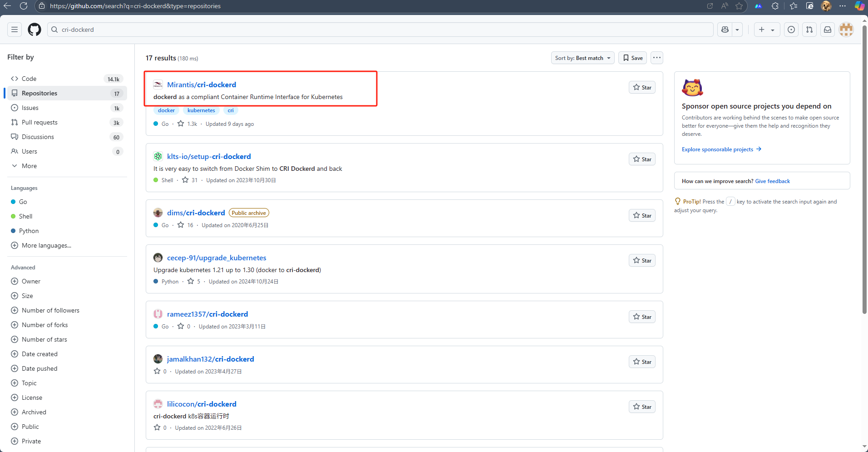Filter results by Pull requests
This screenshot has height=452, width=868.
(67, 122)
